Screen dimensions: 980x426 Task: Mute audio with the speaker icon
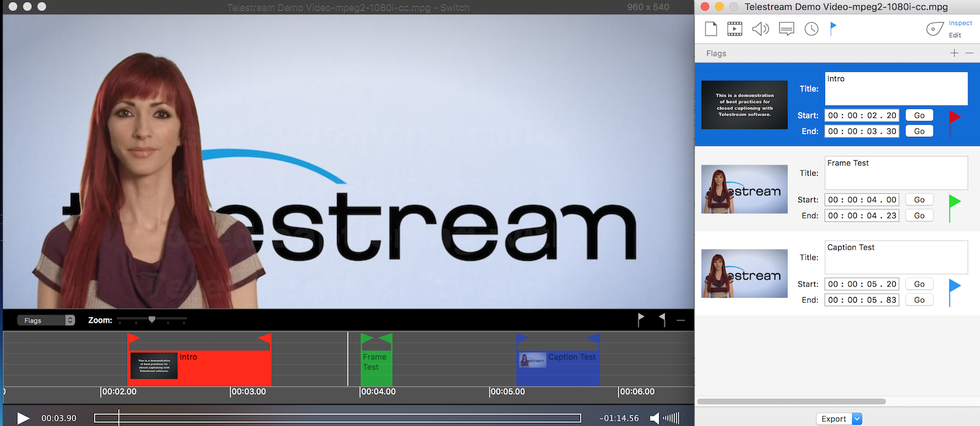click(x=655, y=418)
